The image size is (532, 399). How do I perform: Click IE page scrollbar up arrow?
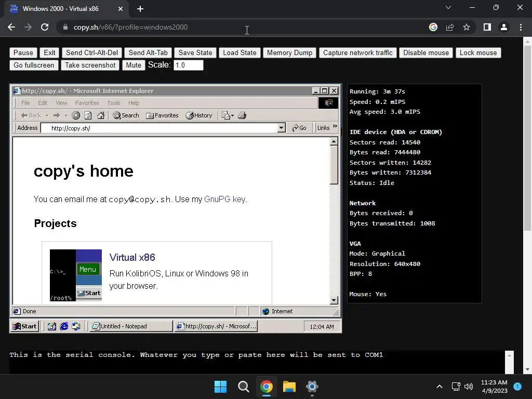point(334,141)
